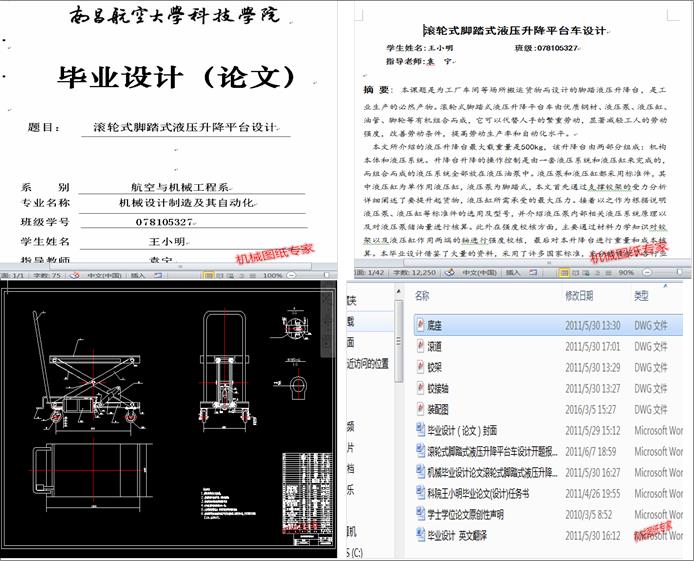Viewport: 694px width, 561px height.
Task: Sort files by 修改日期 column header
Action: point(579,296)
